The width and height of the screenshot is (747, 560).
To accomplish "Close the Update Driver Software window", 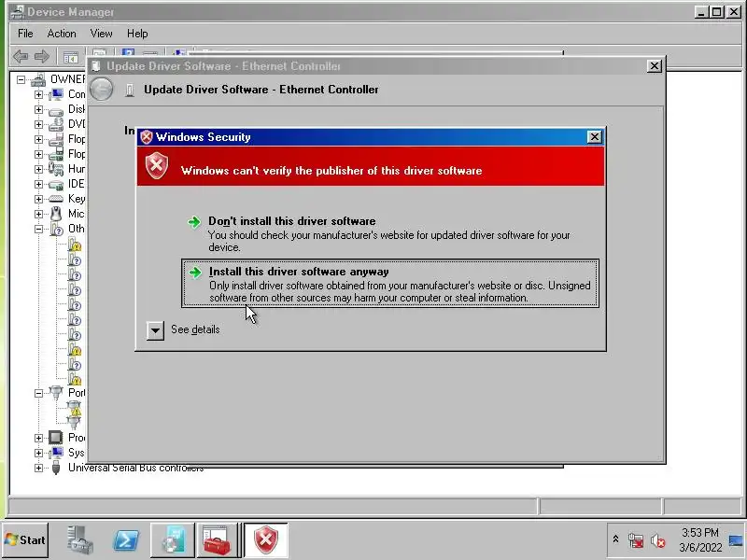I will click(x=655, y=66).
